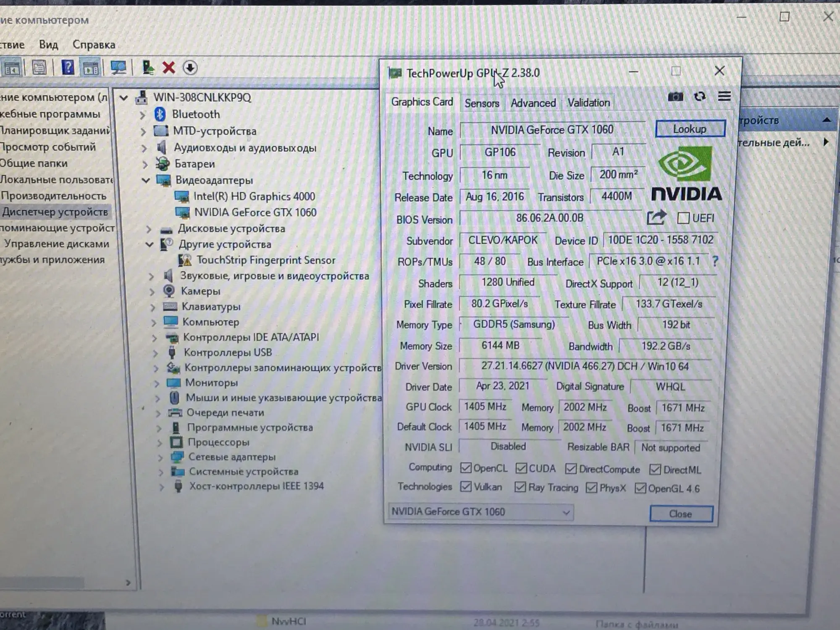Click the red X remove device icon
This screenshot has width=840, height=630.
tap(169, 68)
